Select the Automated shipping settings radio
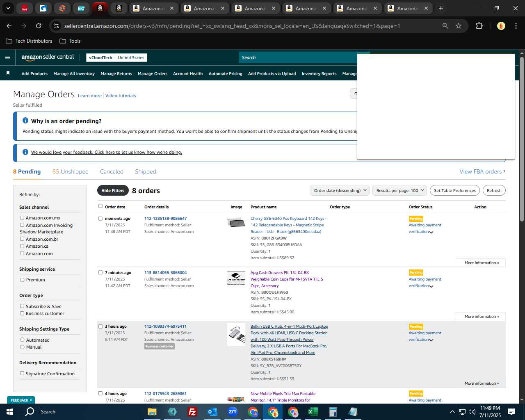This screenshot has height=420, width=525. point(22,340)
